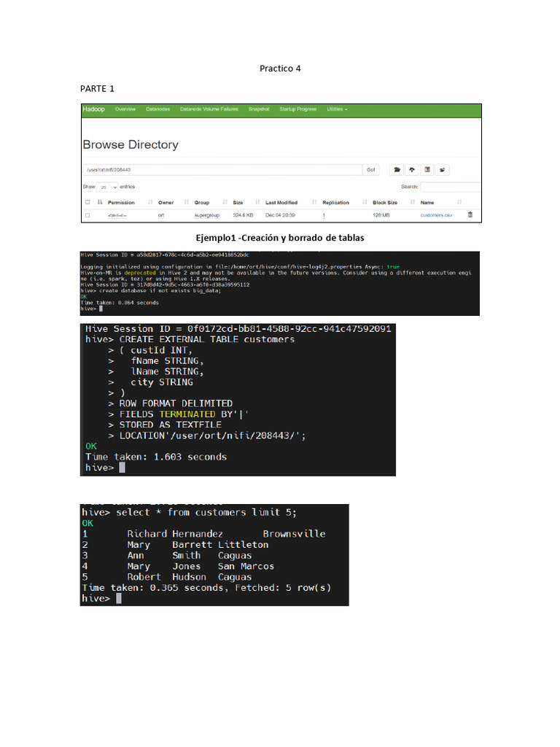This screenshot has height=747, width=560.
Task: Click the cut and paste list icon
Action: 427,170
